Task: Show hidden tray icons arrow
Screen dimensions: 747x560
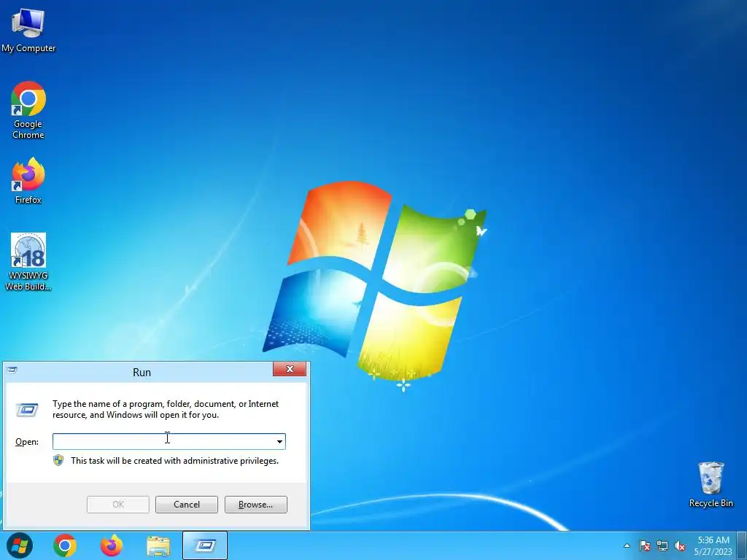Action: 627,545
